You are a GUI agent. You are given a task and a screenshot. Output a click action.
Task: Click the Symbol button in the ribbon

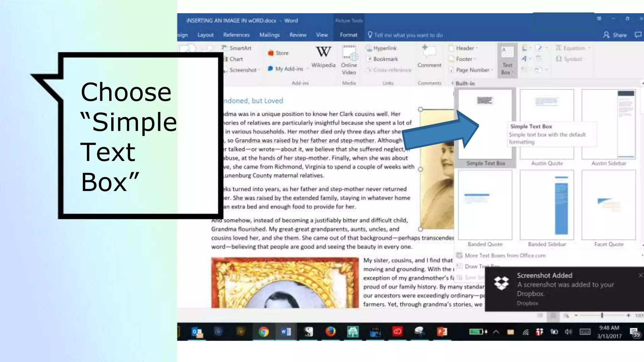click(x=569, y=59)
